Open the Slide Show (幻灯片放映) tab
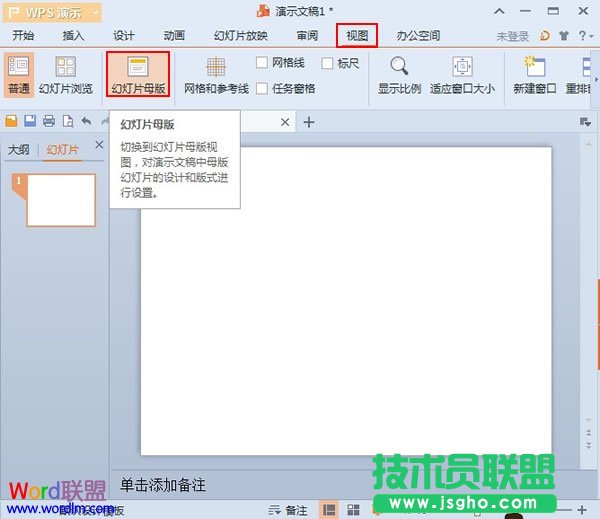This screenshot has width=600, height=519. click(x=241, y=36)
